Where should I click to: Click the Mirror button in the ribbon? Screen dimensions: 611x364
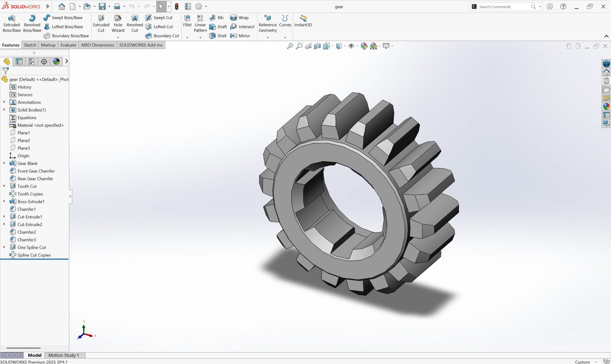[x=241, y=36]
